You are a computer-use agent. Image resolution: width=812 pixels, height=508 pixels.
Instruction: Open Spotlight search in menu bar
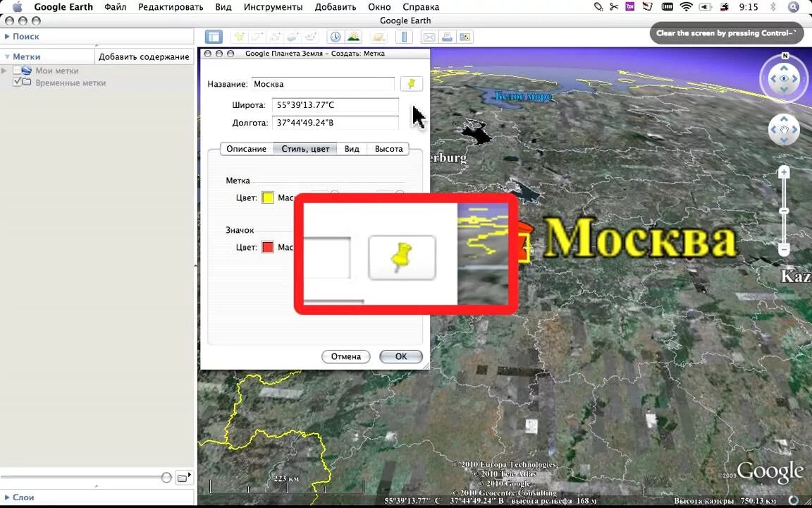click(794, 7)
